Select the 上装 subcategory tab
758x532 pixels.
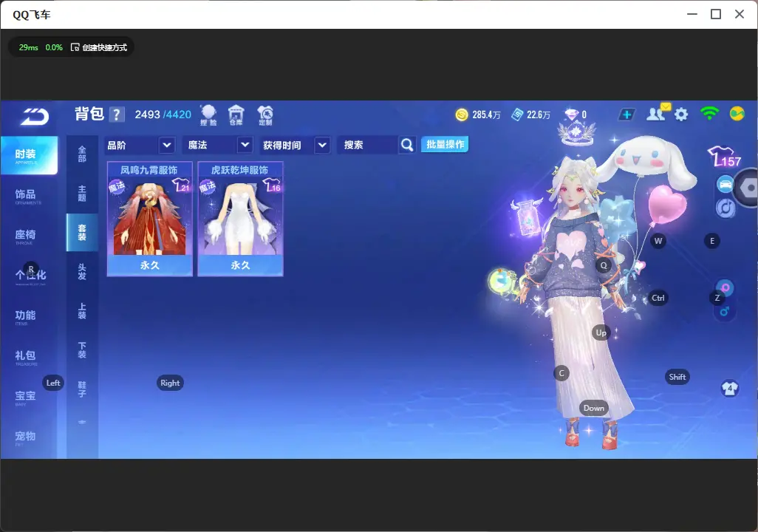82,311
